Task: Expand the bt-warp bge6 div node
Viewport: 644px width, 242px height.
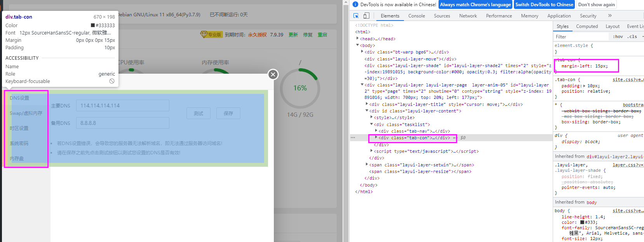Action: (x=362, y=52)
